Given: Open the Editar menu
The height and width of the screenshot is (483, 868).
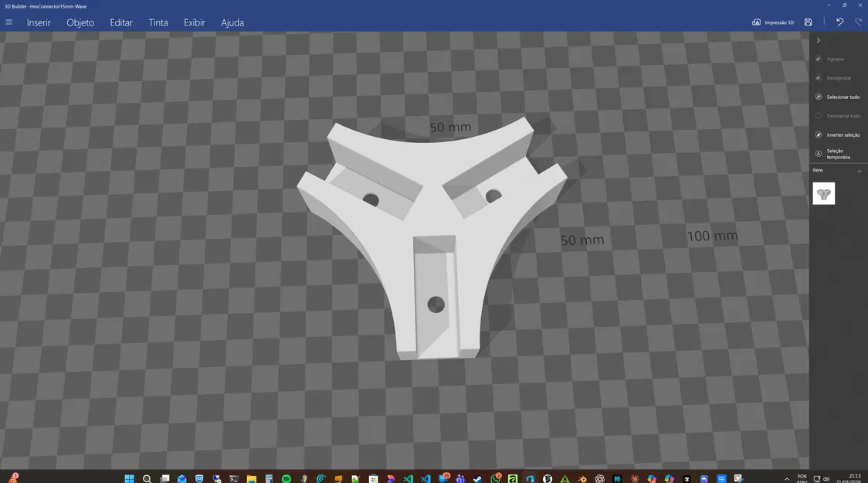Looking at the screenshot, I should 120,22.
